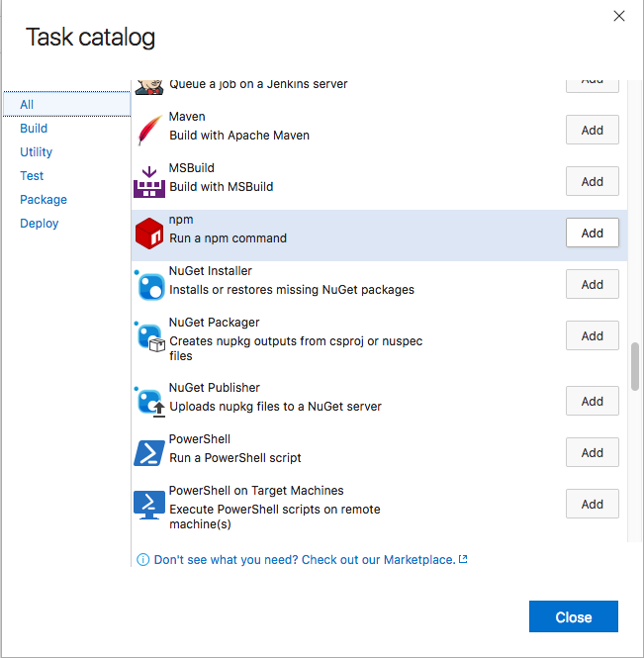This screenshot has width=644, height=658.
Task: Click 'Build with Apache Maven' description
Action: point(239,136)
